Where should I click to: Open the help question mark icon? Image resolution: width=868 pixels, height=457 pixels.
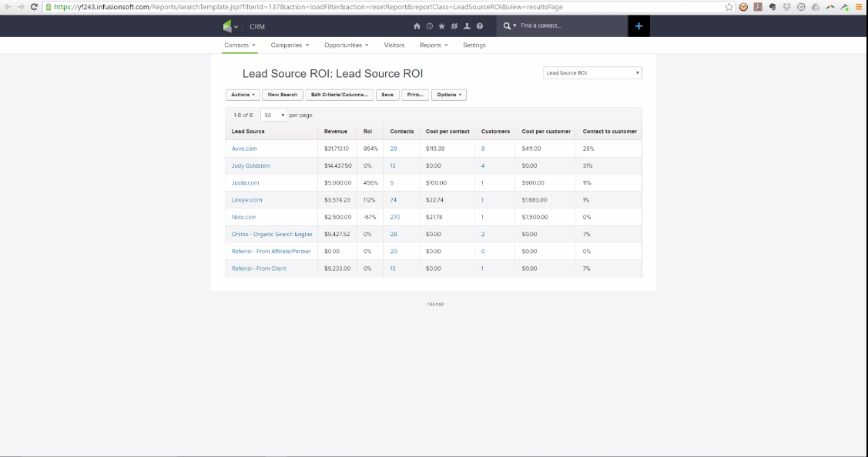[480, 26]
